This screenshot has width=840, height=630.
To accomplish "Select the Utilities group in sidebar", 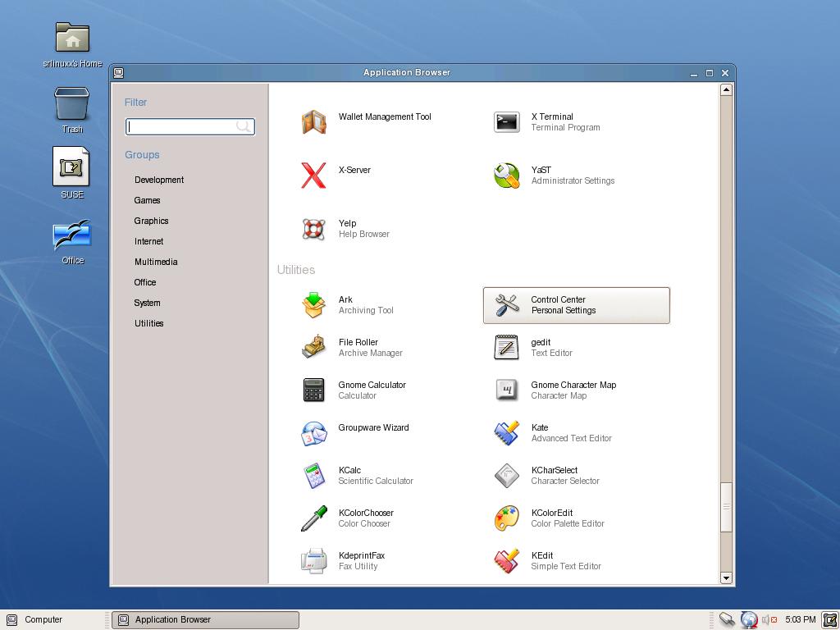I will [x=149, y=323].
